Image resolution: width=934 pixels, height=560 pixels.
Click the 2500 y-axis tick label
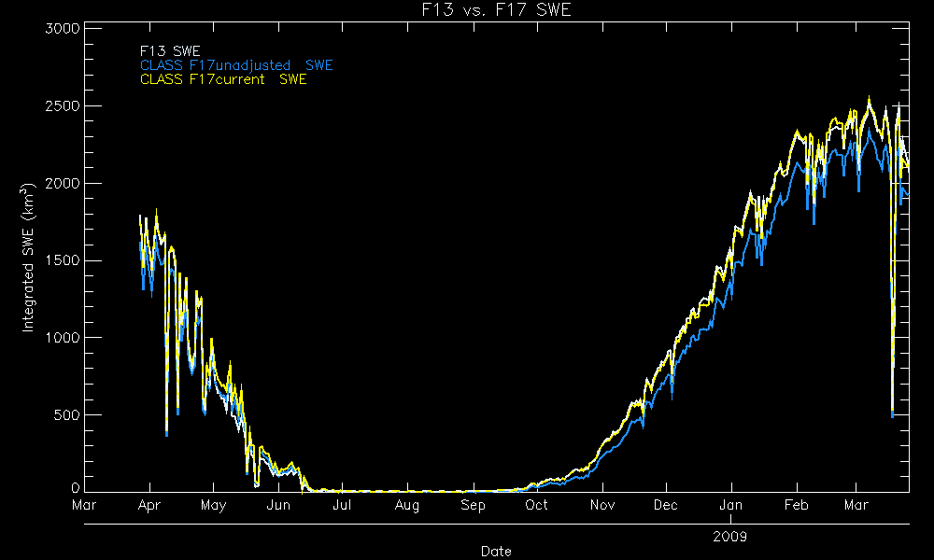[62, 105]
